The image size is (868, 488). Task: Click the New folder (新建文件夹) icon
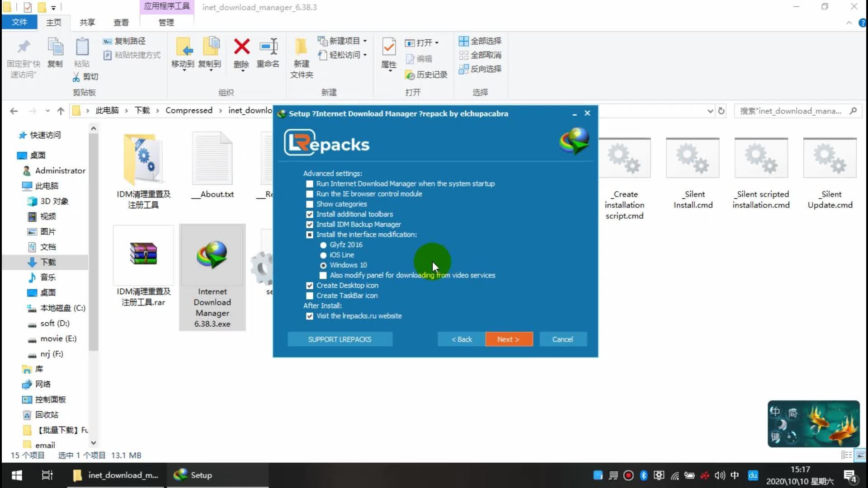(301, 47)
